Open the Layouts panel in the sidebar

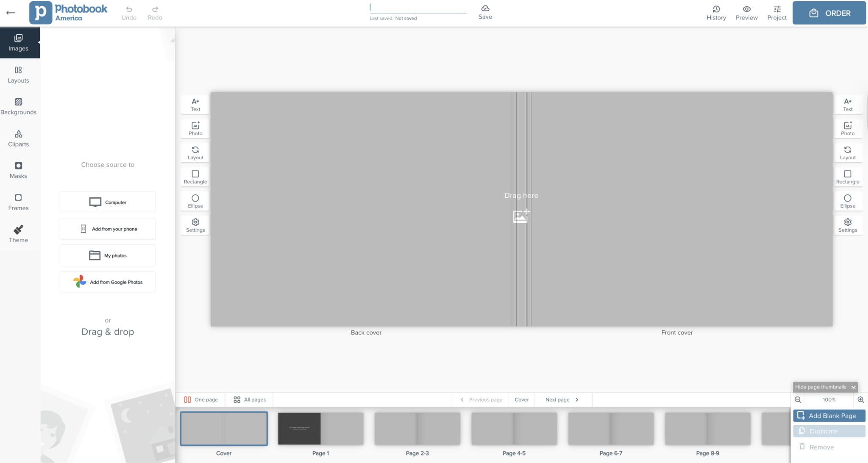18,75
